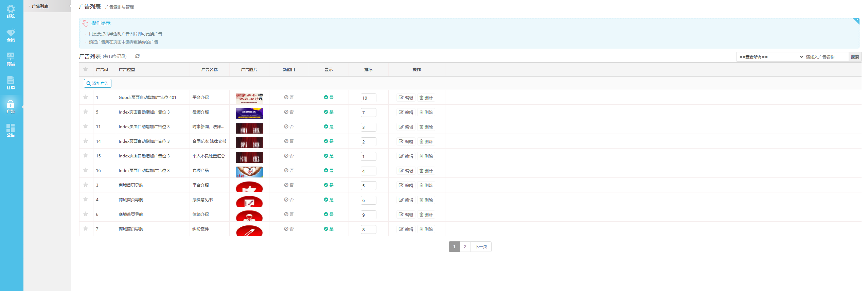Toggle 显示 status for 平台介绍 ad id 1
This screenshot has width=868, height=291.
329,98
